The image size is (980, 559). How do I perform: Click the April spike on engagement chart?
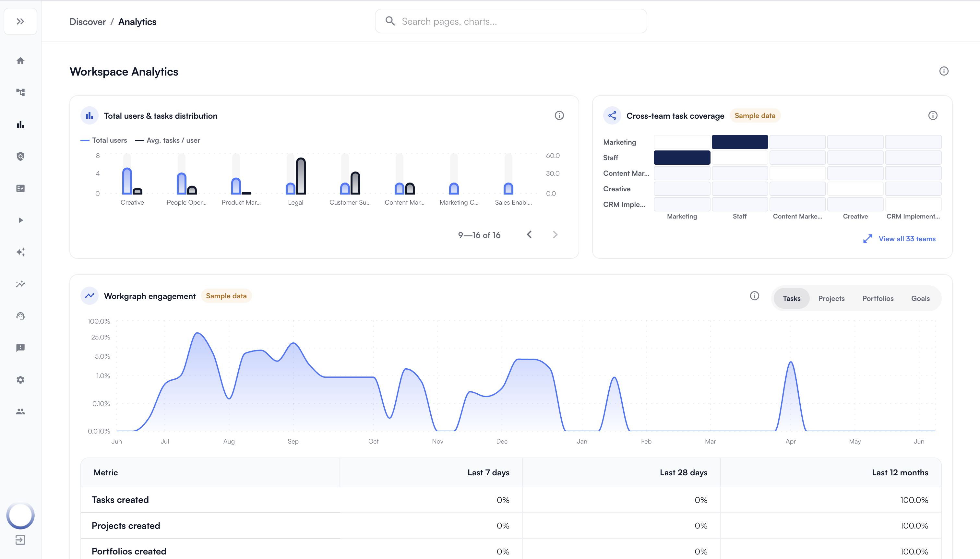click(x=791, y=362)
